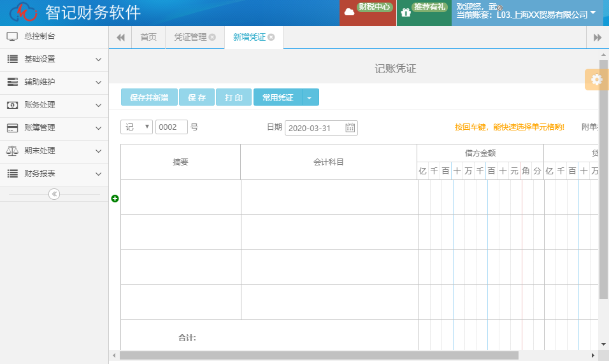
Task: Switch to the 首页 tab
Action: [x=148, y=38]
